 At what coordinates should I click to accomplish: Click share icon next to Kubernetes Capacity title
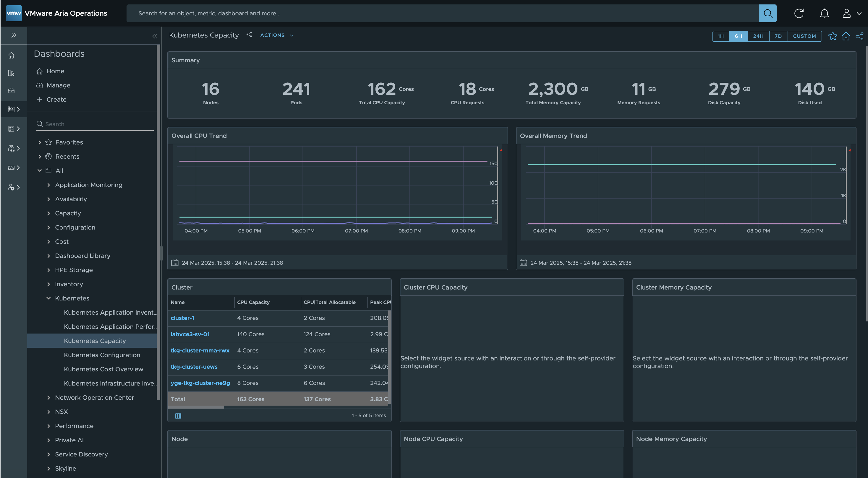pos(249,35)
